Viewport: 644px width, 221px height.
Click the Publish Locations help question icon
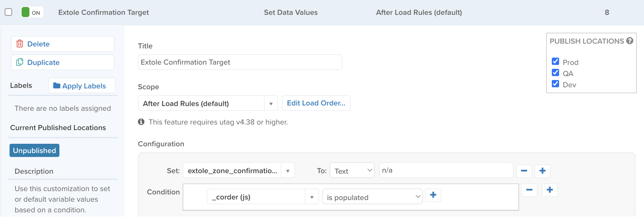point(630,41)
